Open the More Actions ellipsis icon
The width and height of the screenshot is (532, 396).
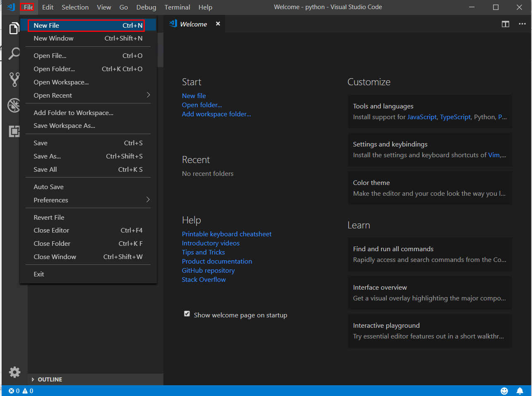(x=522, y=24)
